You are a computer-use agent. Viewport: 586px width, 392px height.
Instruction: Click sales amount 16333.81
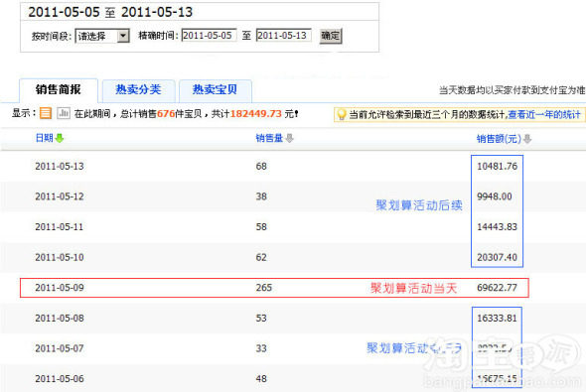tap(497, 319)
